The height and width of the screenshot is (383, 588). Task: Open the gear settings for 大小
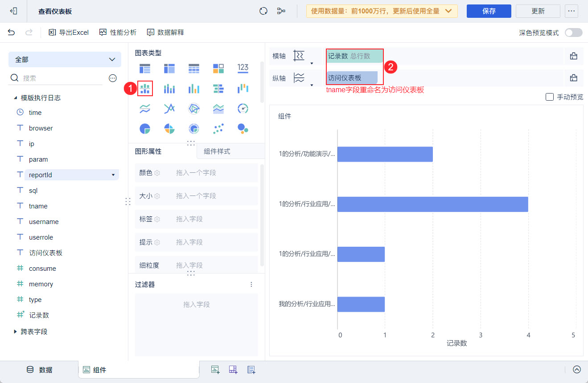(157, 196)
